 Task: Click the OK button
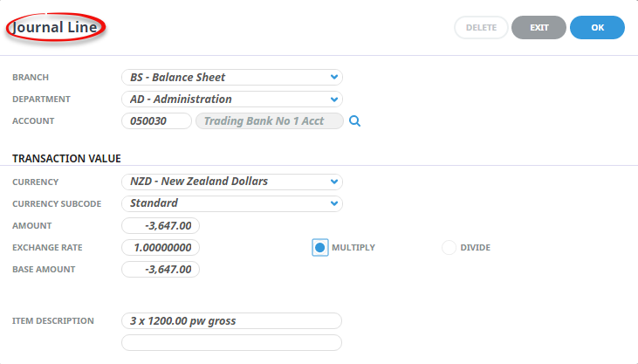597,27
